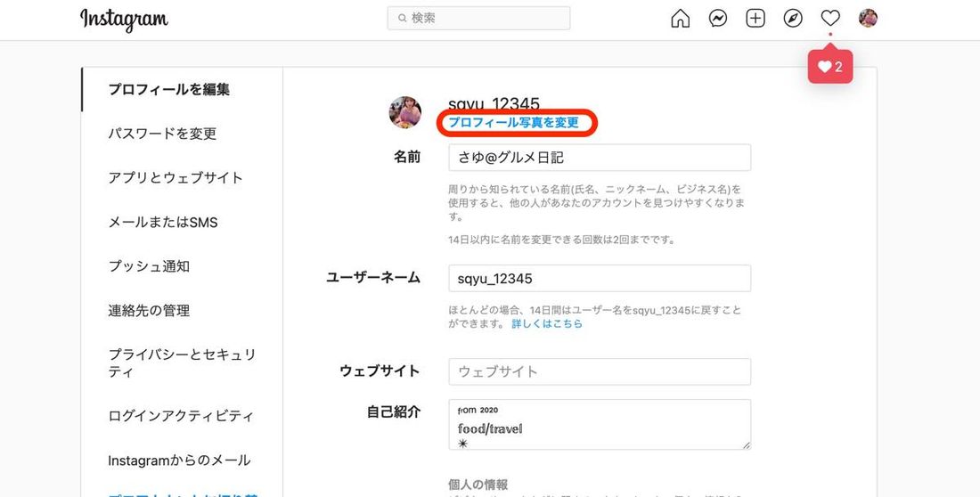Open Messenger direct messages icon

(717, 19)
